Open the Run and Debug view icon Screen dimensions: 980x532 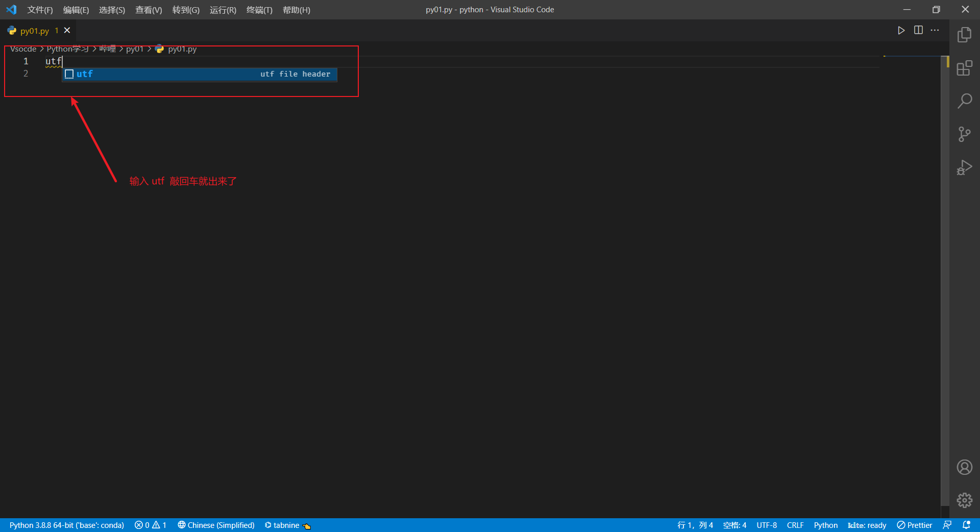pos(964,167)
